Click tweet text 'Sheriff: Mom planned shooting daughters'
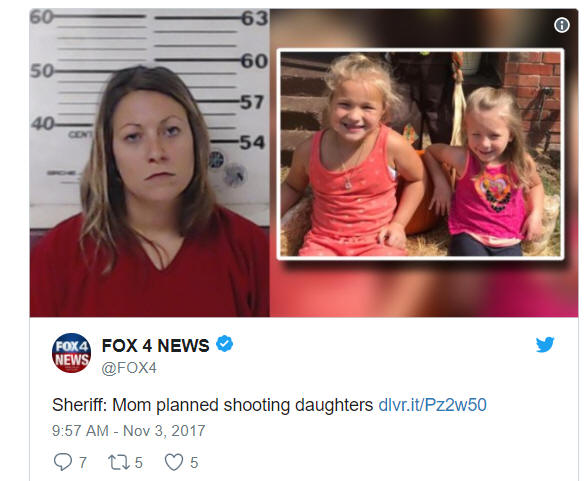The height and width of the screenshot is (481, 586). pyautogui.click(x=212, y=405)
